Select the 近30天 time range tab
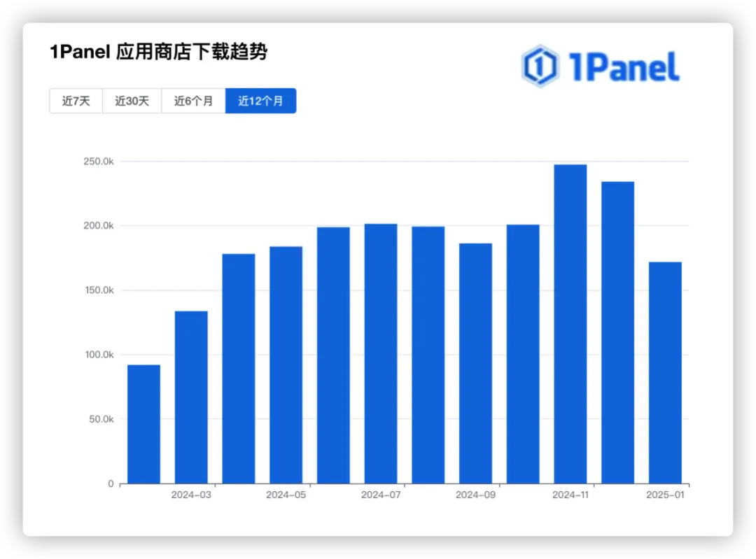This screenshot has height=559, width=756. pos(132,101)
